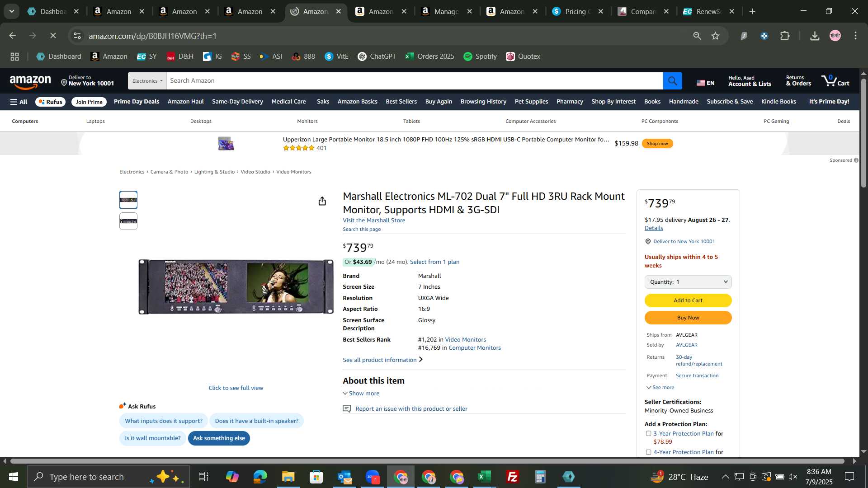Open the bookmarks apps grid icon
The height and width of the screenshot is (488, 868).
point(14,56)
